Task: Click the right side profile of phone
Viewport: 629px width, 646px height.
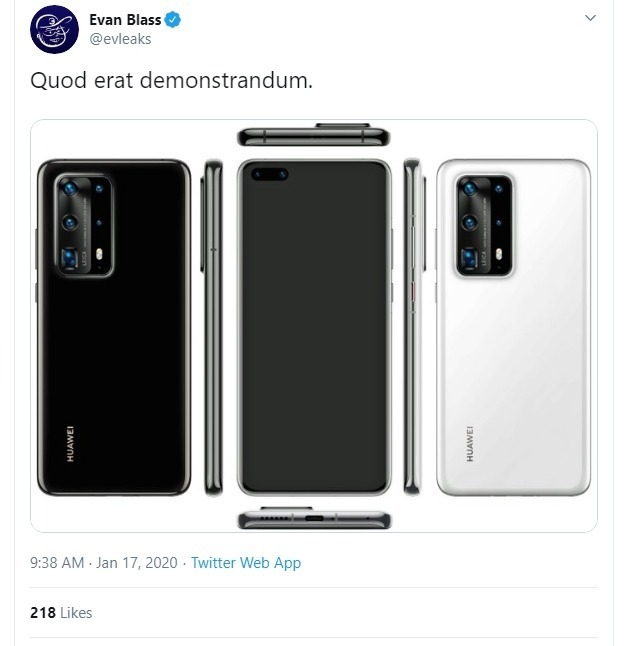Action: pos(414,326)
